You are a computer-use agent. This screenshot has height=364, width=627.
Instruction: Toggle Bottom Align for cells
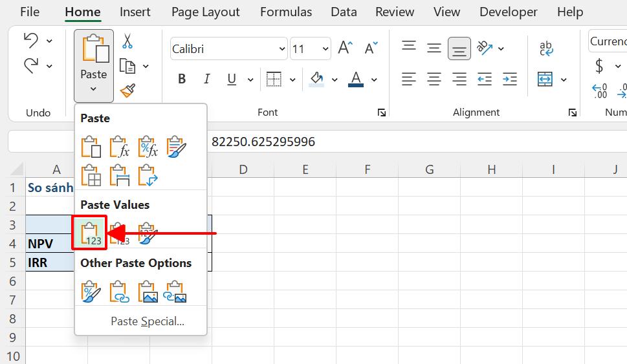(459, 48)
